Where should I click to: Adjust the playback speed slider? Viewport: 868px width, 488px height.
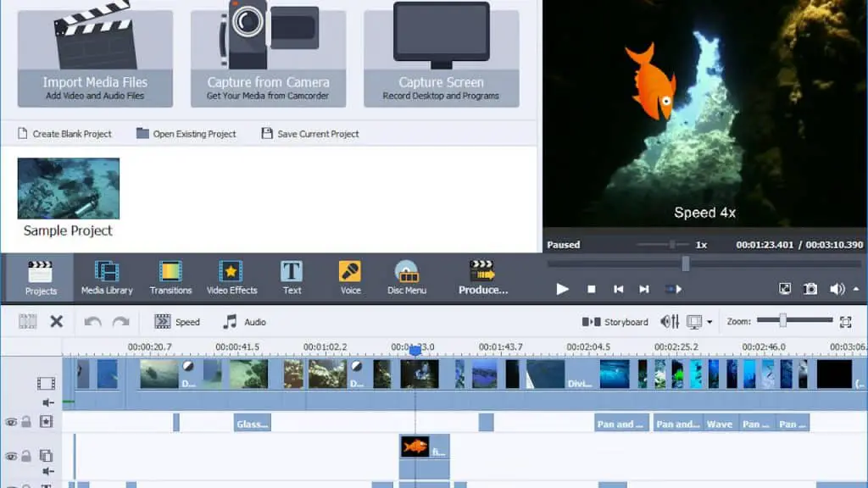672,245
